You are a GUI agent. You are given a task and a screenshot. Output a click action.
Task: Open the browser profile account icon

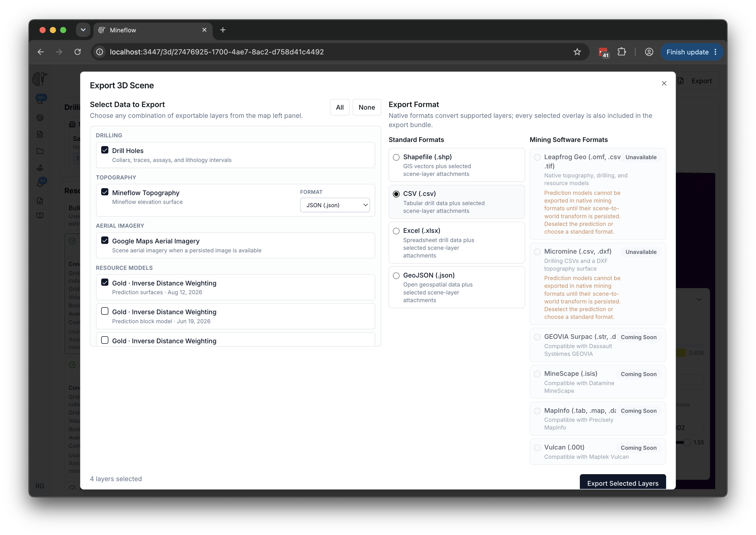coord(649,52)
